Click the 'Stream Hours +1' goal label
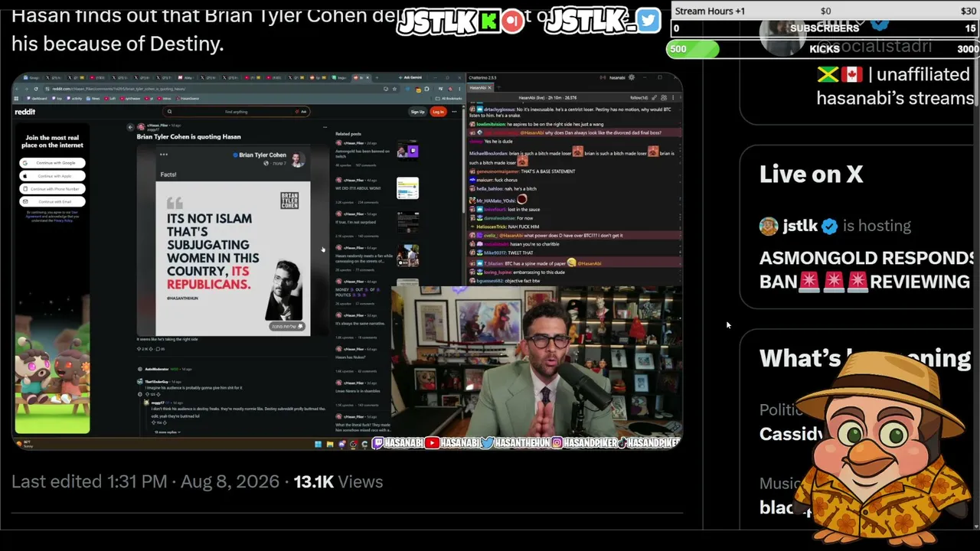This screenshot has height=551, width=980. 710,11
